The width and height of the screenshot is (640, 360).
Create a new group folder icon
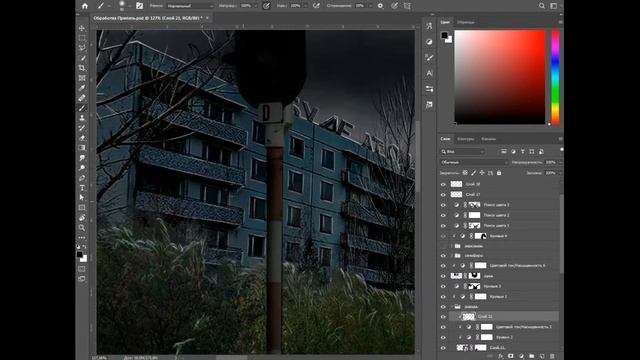coord(531,356)
